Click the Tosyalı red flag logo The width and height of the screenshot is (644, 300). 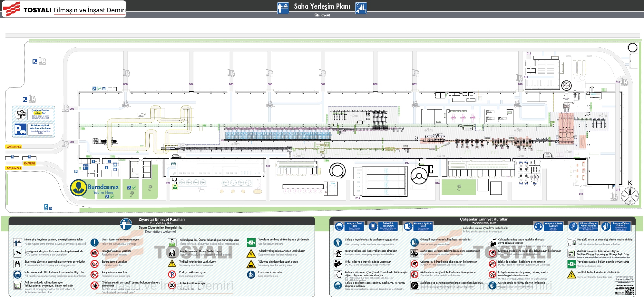[x=12, y=9]
